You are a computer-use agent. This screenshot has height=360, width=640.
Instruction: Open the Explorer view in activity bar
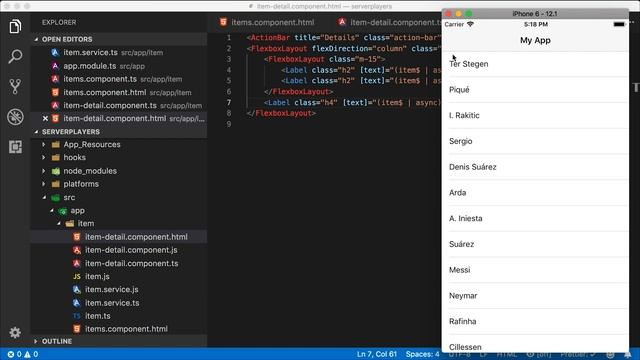(x=15, y=27)
